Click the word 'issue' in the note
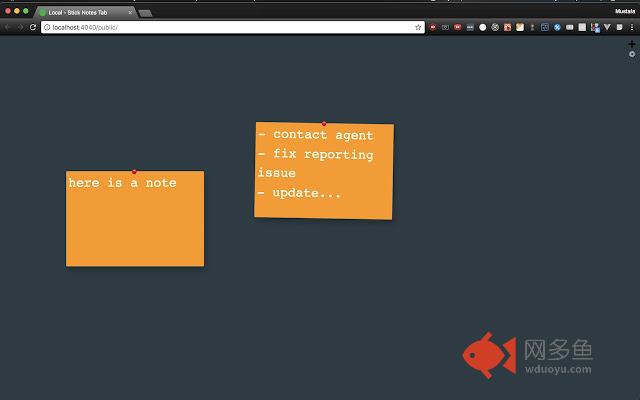Image resolution: width=640 pixels, height=400 pixels. [277, 173]
